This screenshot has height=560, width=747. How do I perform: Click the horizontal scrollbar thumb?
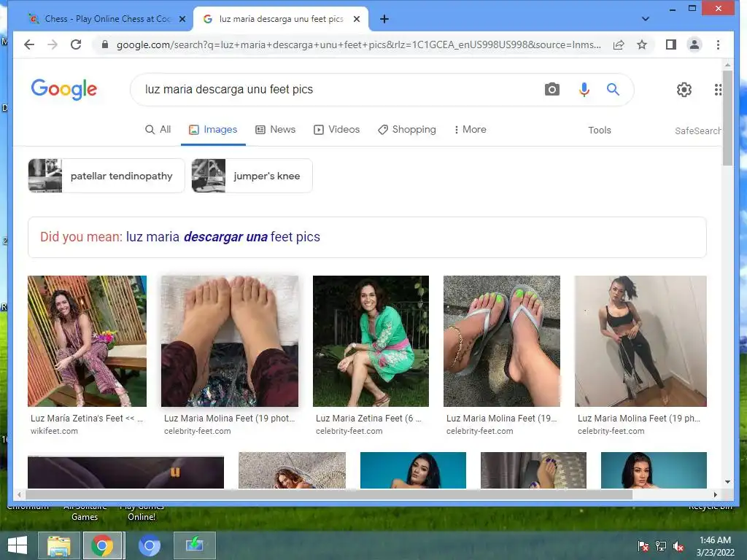click(329, 495)
